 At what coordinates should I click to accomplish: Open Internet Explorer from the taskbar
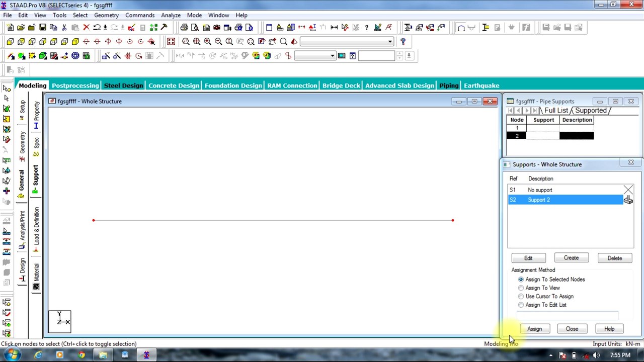pos(38,355)
